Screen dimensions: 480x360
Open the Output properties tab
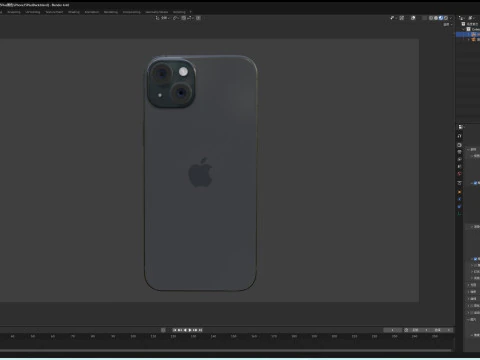pos(459,152)
